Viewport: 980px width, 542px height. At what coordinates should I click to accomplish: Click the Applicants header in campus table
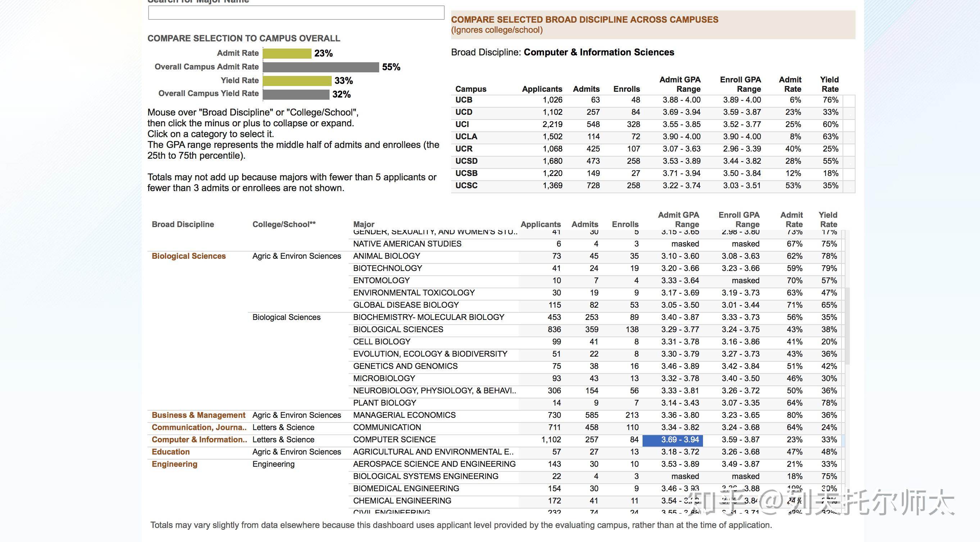pos(542,89)
